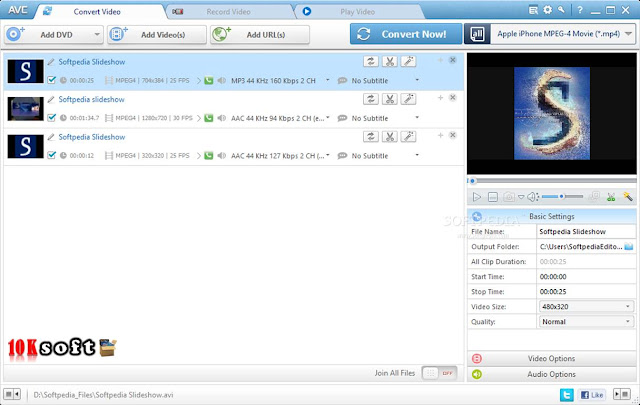Edit the File Name field Softpedia Slideshow

(586, 231)
